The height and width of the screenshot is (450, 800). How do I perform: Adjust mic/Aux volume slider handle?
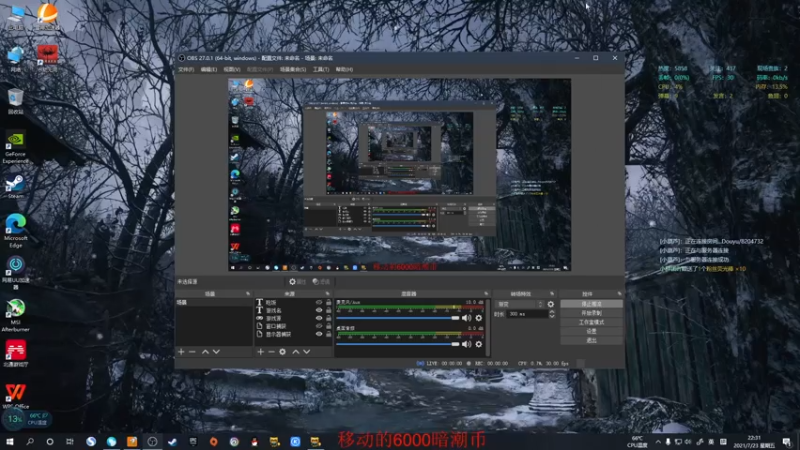455,318
